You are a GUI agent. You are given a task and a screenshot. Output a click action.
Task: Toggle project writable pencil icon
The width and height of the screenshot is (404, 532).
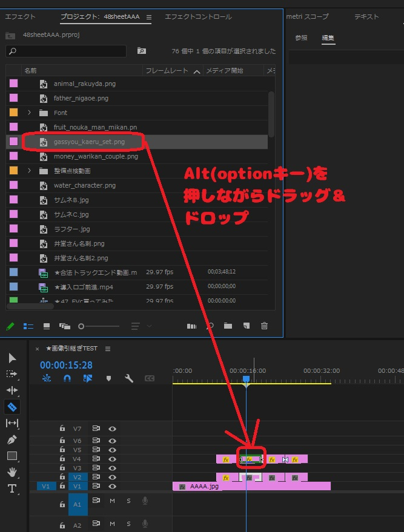point(10,326)
